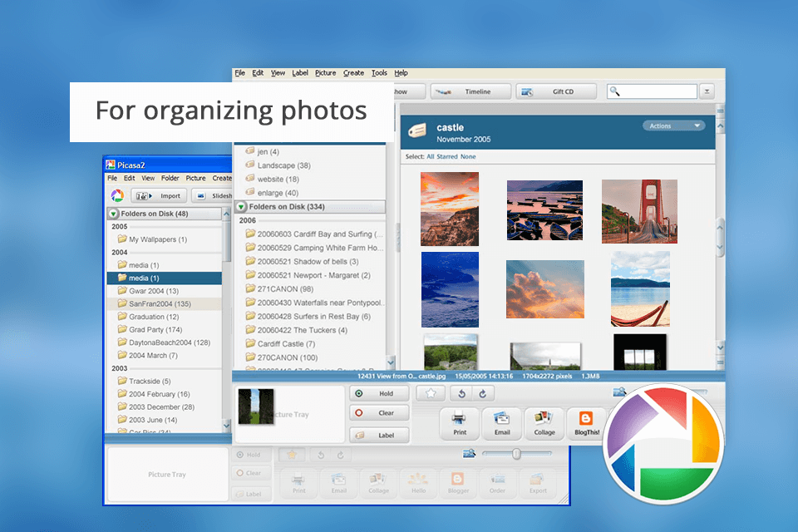
Task: Open the Actions dropdown for castle album
Action: pos(674,126)
